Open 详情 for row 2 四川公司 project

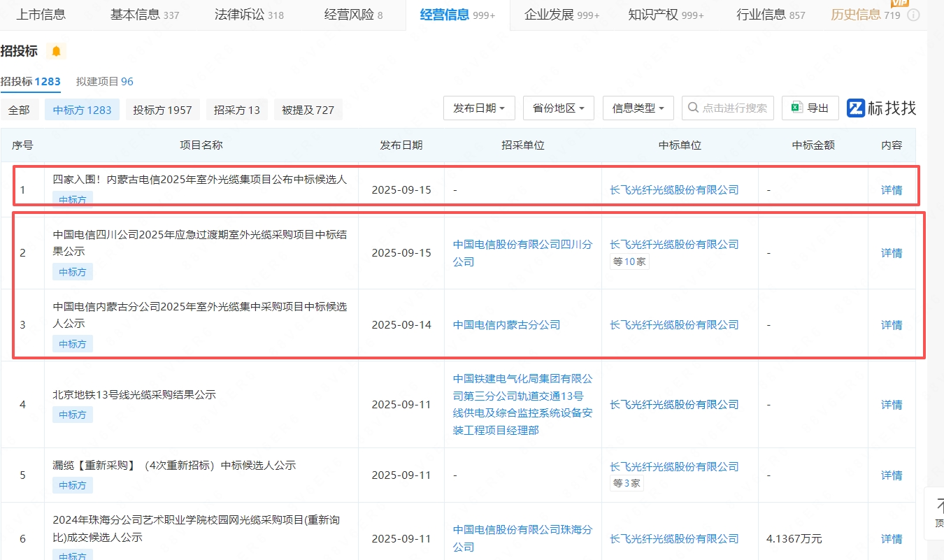892,253
